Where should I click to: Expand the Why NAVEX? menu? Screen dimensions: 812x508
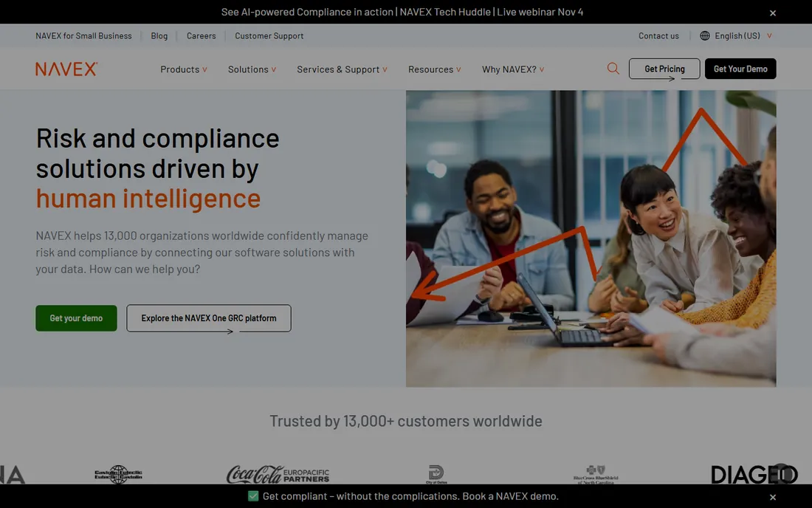[x=513, y=69]
